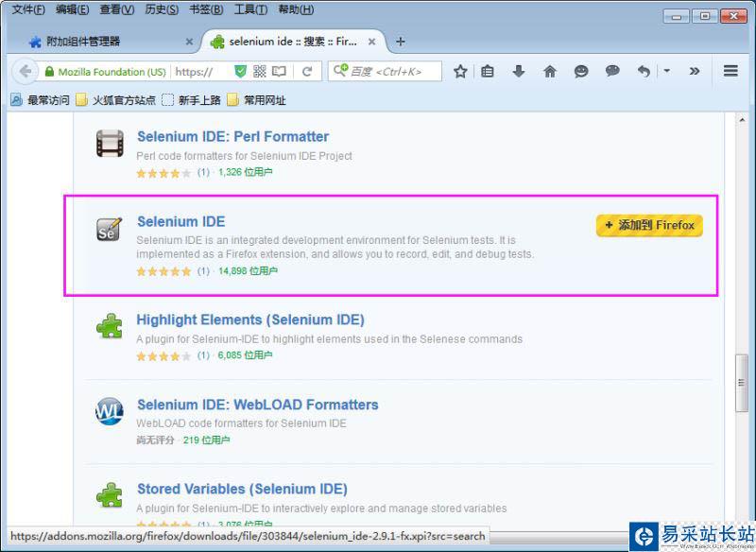Click the WebLOAD WL logo icon
The width and height of the screenshot is (756, 552).
pyautogui.click(x=110, y=411)
